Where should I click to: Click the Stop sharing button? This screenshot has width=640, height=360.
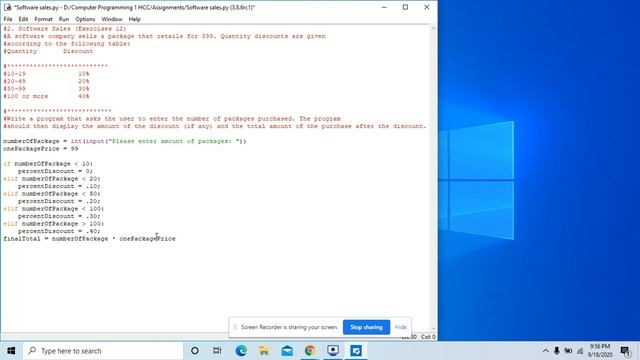[366, 327]
